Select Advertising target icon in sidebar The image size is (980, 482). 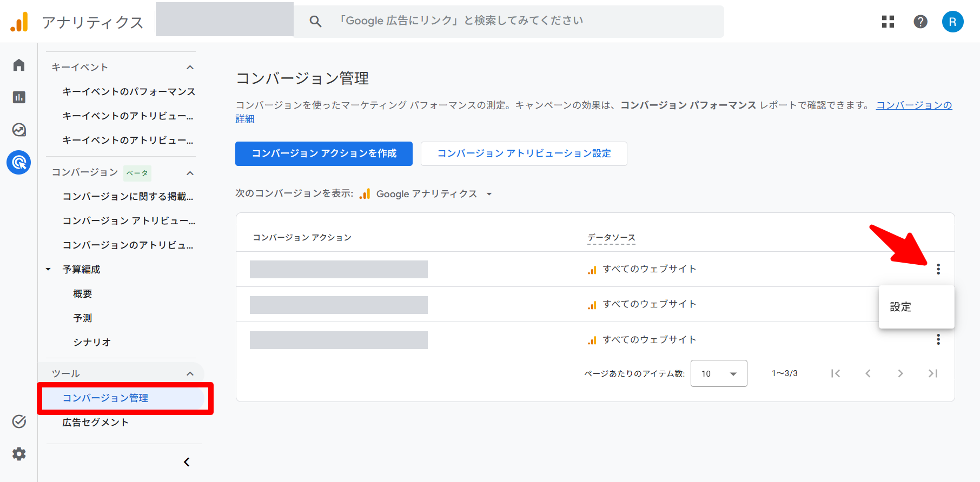click(19, 162)
